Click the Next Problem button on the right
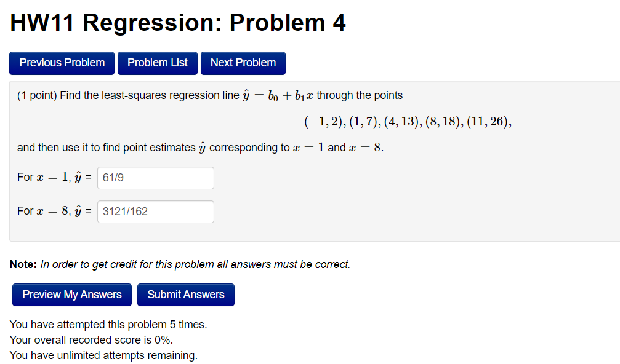Screen dimensions: 620x364 [x=243, y=63]
